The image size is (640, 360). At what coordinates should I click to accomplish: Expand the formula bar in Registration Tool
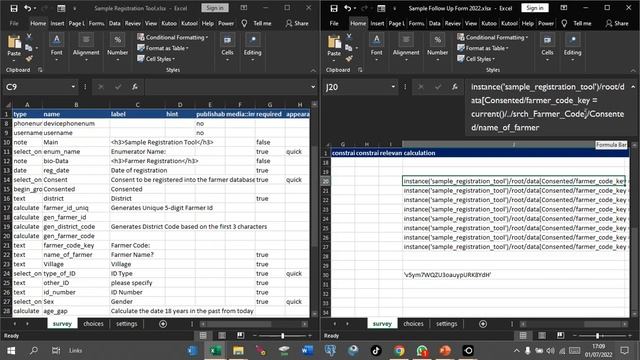[313, 87]
